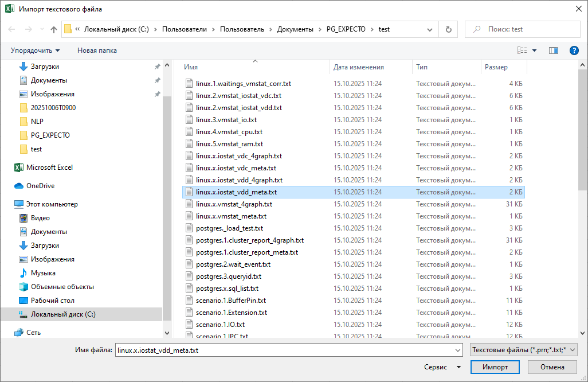Click the Отмена button
The height and width of the screenshot is (382, 588).
pos(552,367)
